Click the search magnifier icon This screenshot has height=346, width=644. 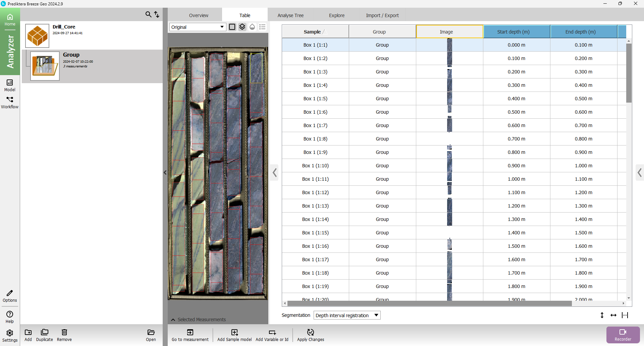point(148,14)
